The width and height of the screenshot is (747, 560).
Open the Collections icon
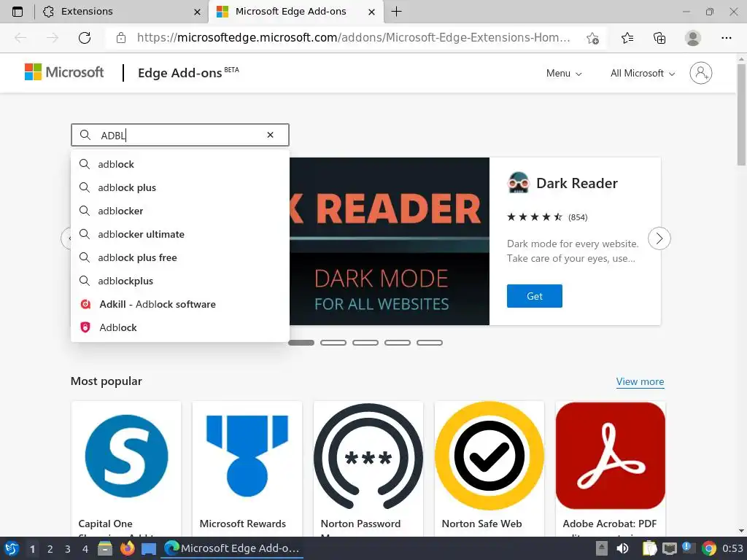[x=659, y=38]
